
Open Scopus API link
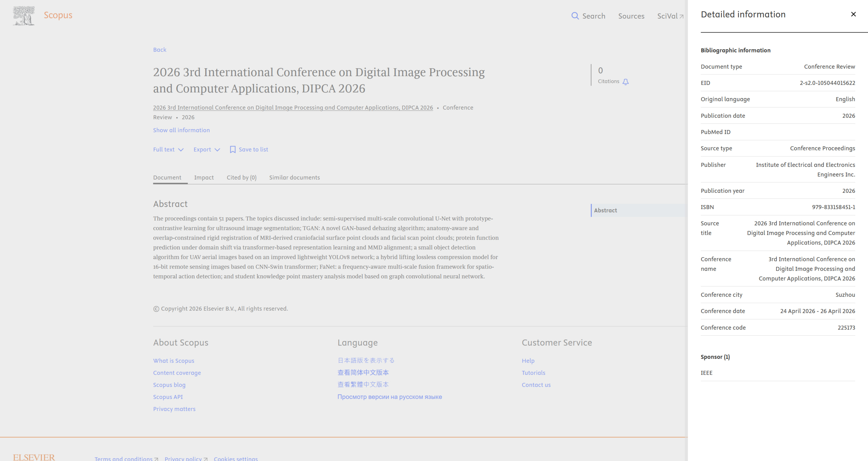tap(168, 397)
